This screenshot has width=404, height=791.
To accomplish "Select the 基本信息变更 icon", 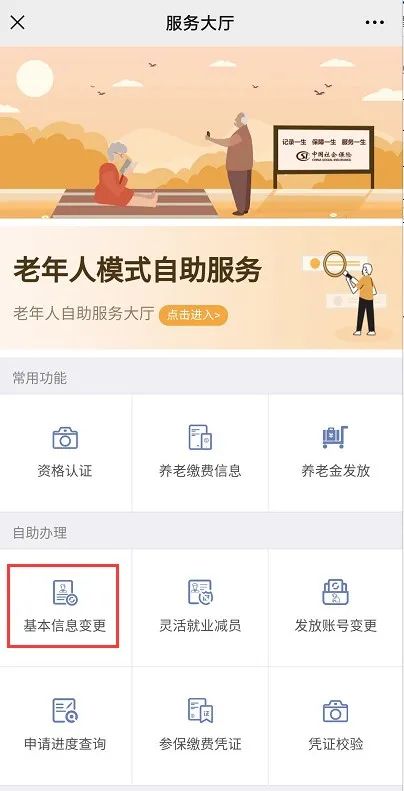I will click(x=65, y=593).
